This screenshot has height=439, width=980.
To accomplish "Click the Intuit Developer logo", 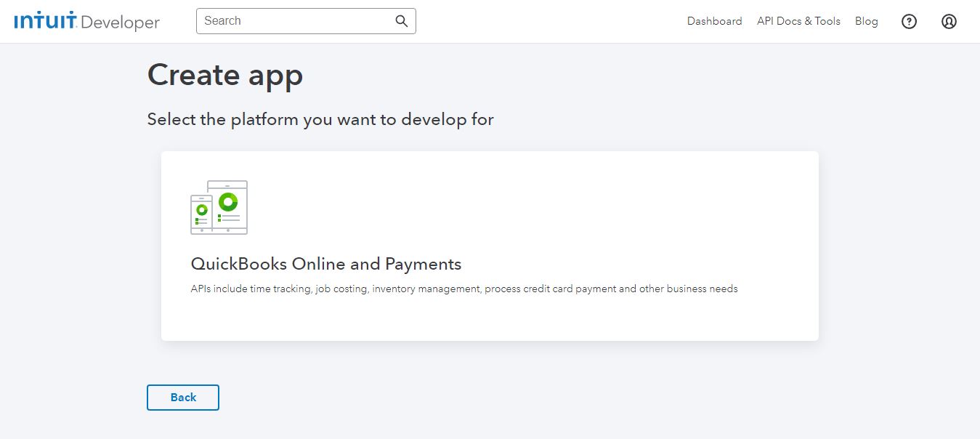I will (86, 22).
